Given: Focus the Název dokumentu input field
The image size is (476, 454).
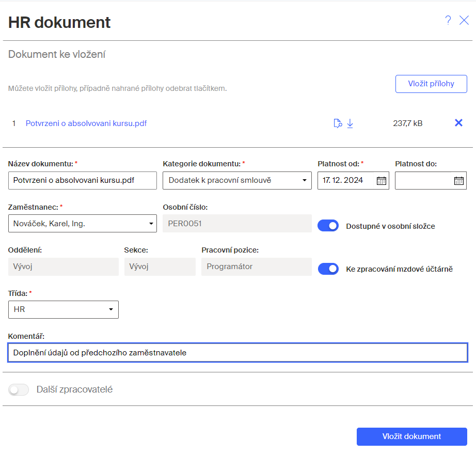Looking at the screenshot, I should (x=83, y=180).
